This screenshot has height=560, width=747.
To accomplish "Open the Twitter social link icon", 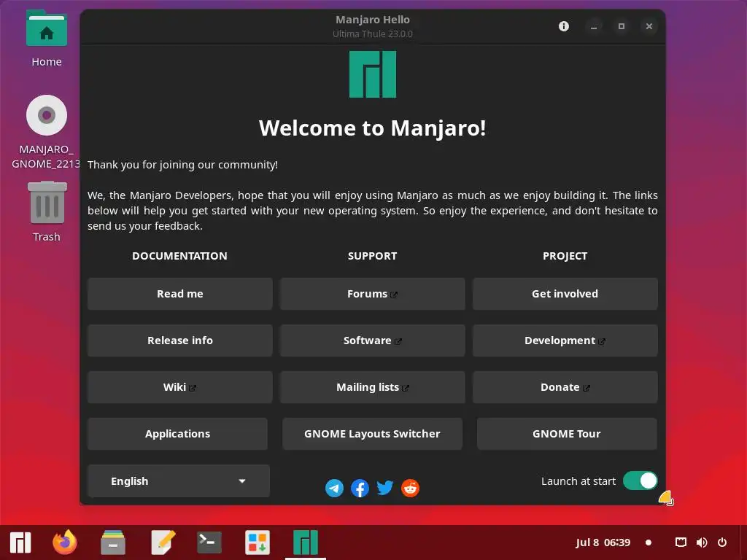I will pyautogui.click(x=385, y=488).
